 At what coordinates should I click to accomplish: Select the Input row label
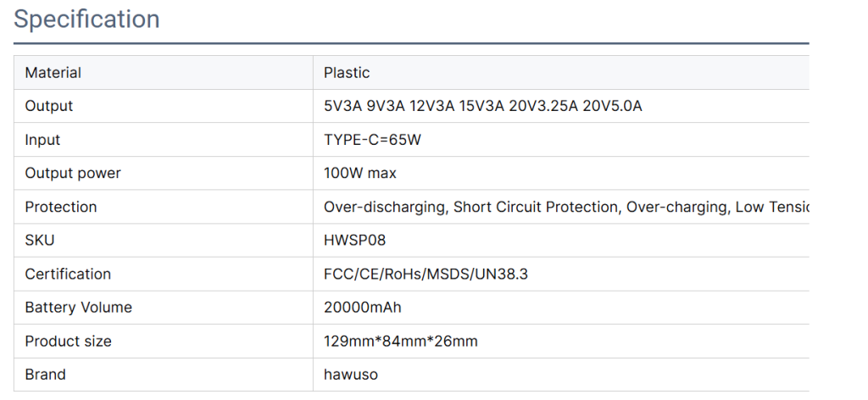(x=42, y=140)
